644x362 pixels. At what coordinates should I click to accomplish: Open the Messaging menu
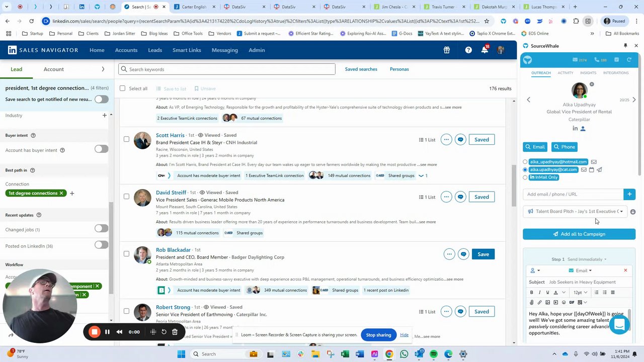click(224, 50)
